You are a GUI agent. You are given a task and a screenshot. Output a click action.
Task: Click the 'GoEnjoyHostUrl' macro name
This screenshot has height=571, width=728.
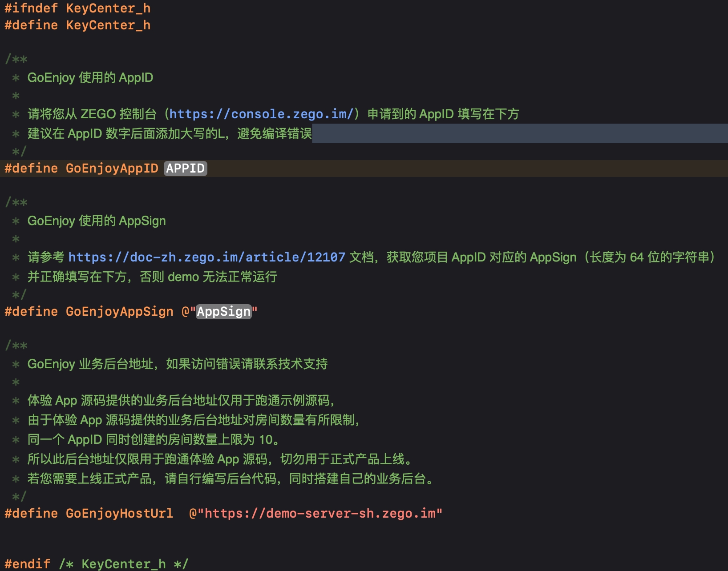(120, 514)
